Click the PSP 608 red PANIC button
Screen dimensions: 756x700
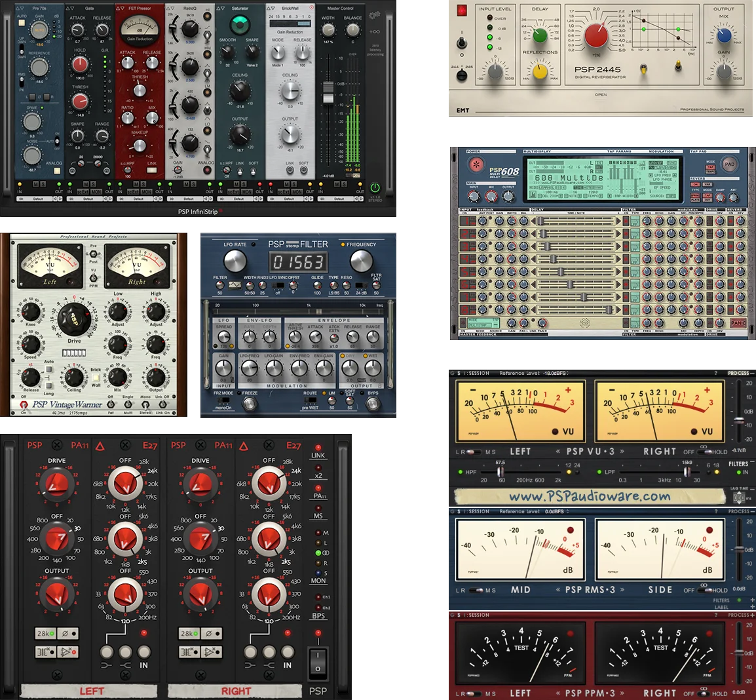[738, 322]
